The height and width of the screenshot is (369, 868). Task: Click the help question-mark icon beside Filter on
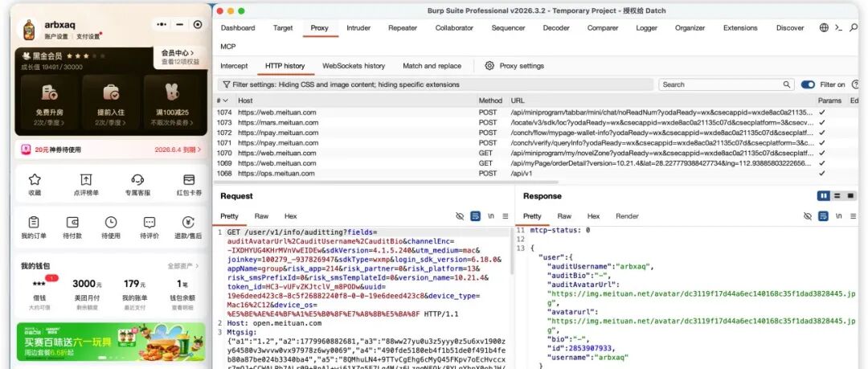(x=855, y=84)
